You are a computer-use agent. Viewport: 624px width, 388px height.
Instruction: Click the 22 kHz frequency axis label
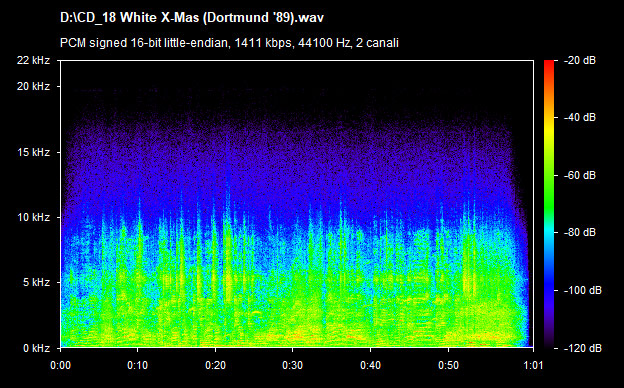[33, 60]
